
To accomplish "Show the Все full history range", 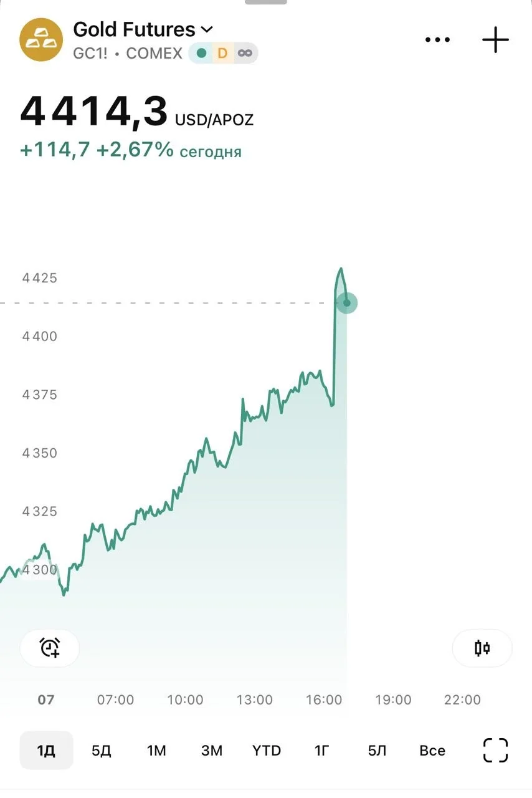I will (432, 750).
